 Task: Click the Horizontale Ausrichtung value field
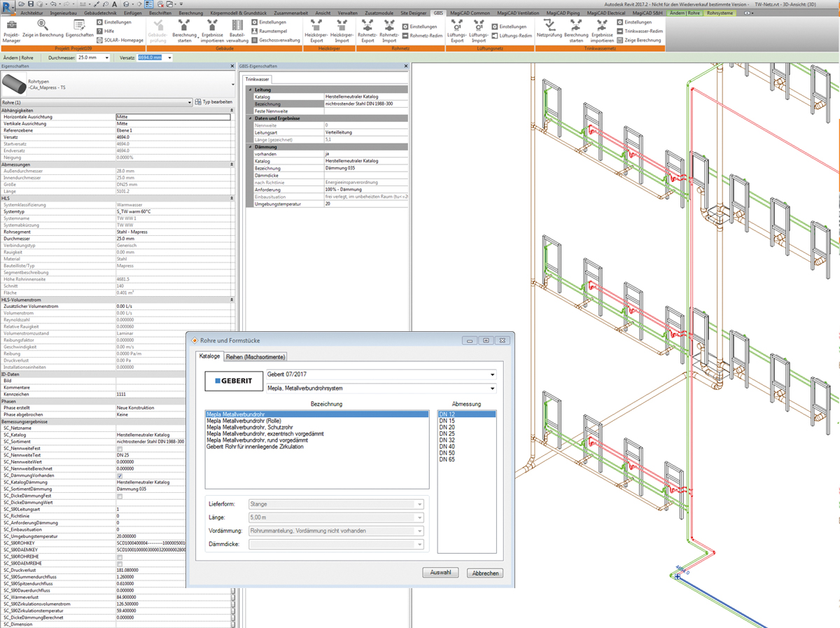[x=173, y=117]
